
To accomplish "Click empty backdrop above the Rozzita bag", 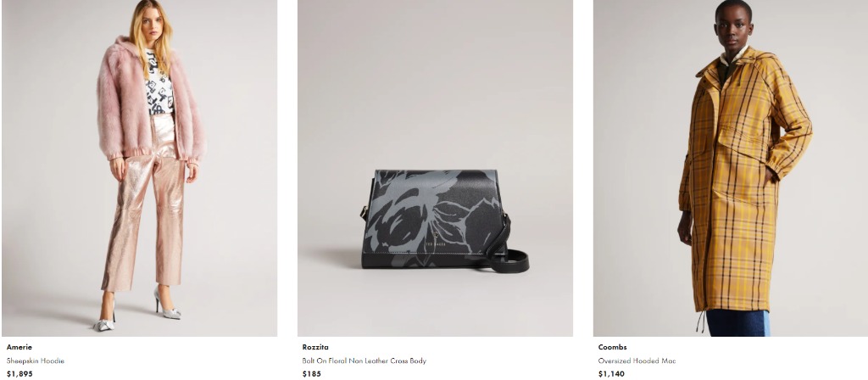I will pos(435,83).
